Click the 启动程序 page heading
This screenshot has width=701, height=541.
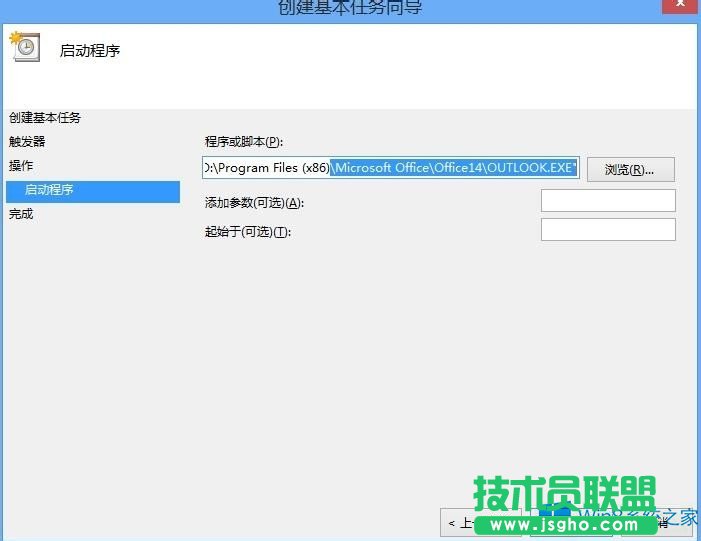click(90, 50)
